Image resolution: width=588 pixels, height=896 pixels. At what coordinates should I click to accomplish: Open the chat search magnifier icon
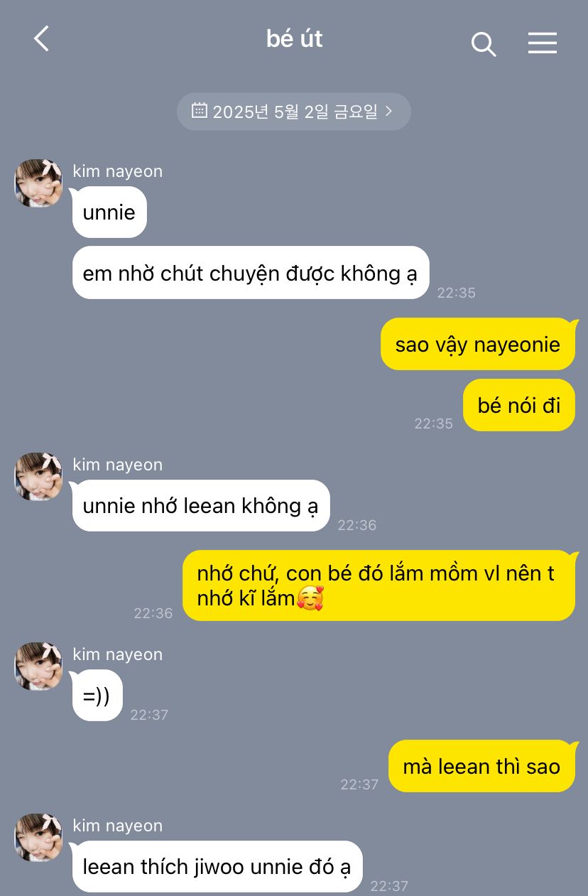click(x=484, y=44)
